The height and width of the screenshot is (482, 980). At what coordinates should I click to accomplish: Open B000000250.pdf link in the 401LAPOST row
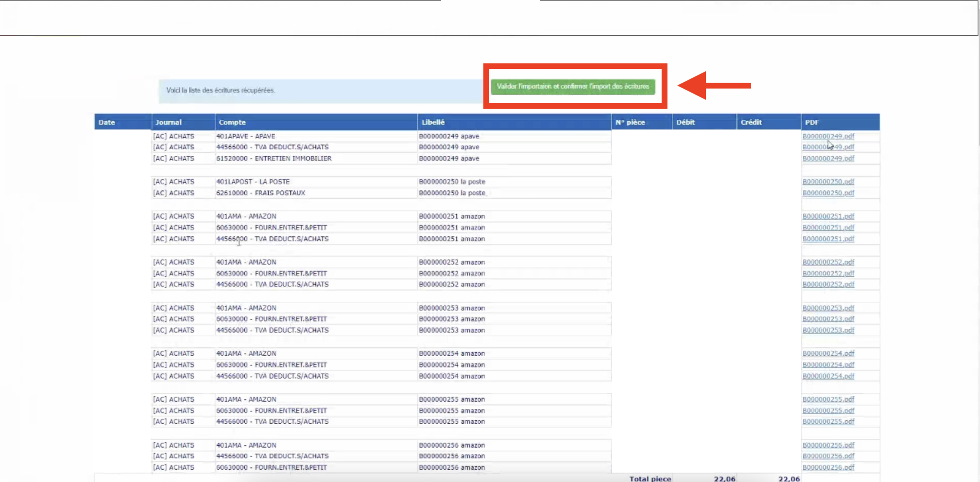coord(828,182)
